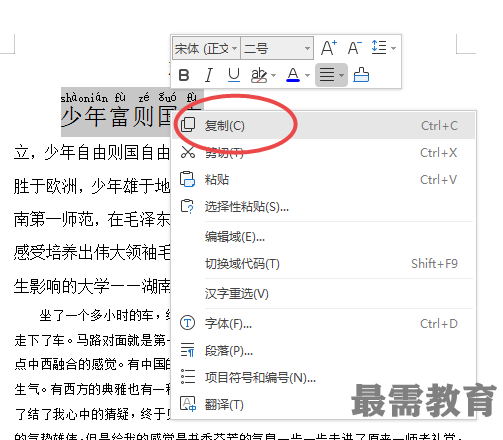Click the line starting 生影响的大学

[92, 286]
